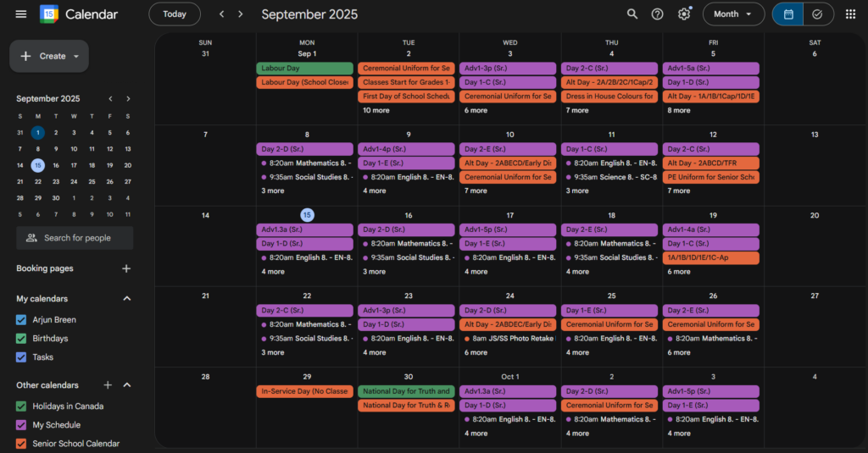Open National Day for Truth green event
868x453 pixels.
(406, 391)
